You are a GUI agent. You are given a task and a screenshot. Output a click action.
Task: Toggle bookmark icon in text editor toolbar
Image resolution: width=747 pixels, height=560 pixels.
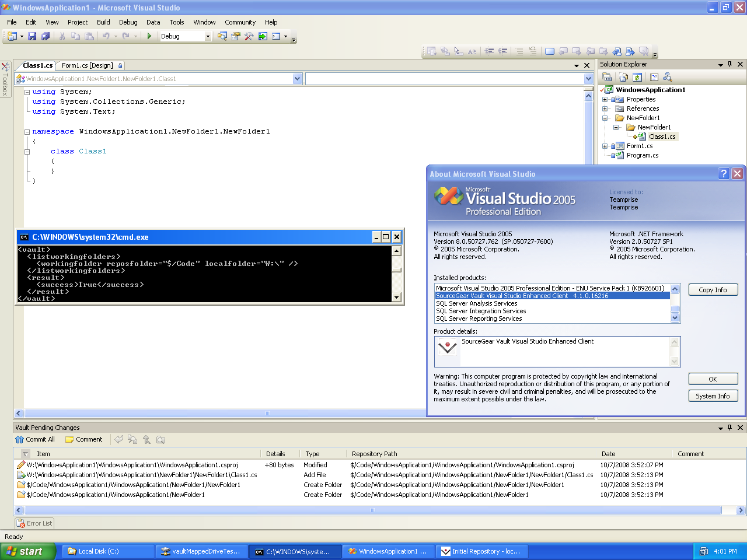tap(549, 51)
